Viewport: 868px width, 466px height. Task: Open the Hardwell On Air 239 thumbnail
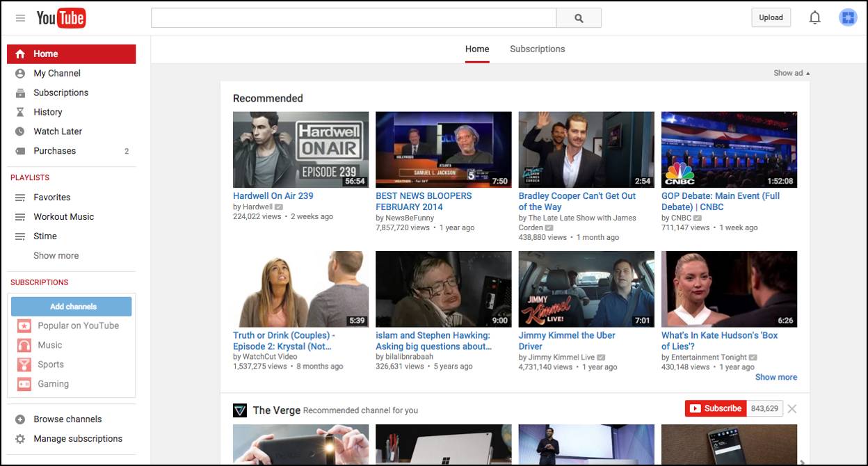click(x=300, y=150)
